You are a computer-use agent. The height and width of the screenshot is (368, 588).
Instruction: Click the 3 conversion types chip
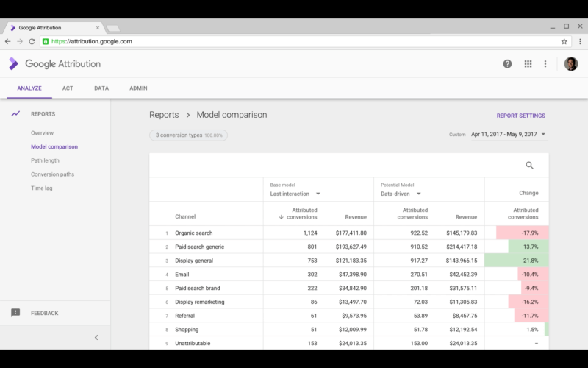(189, 135)
